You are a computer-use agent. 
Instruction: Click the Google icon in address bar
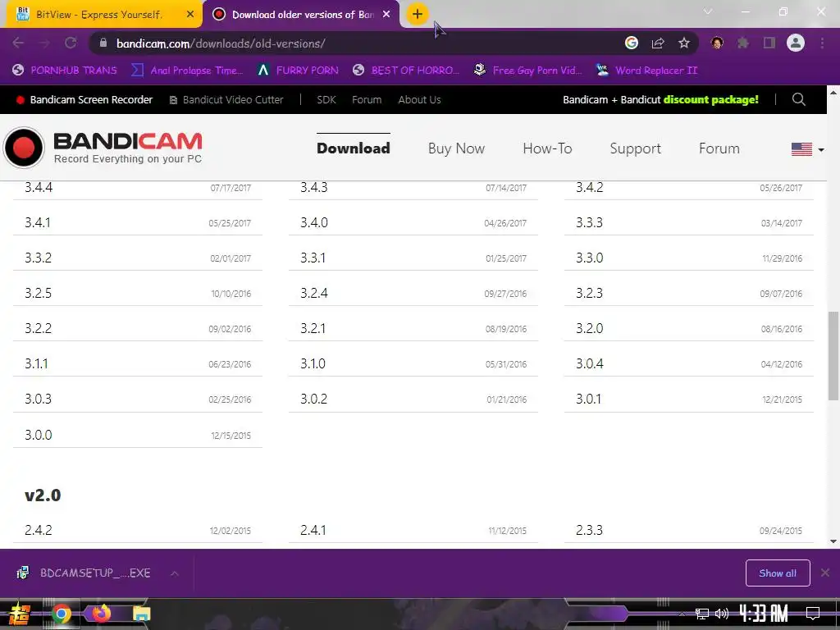click(632, 43)
